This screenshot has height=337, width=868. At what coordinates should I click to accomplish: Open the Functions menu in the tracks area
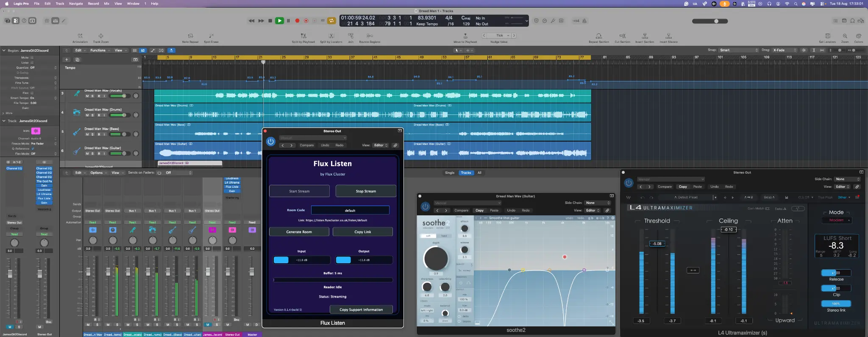click(100, 50)
